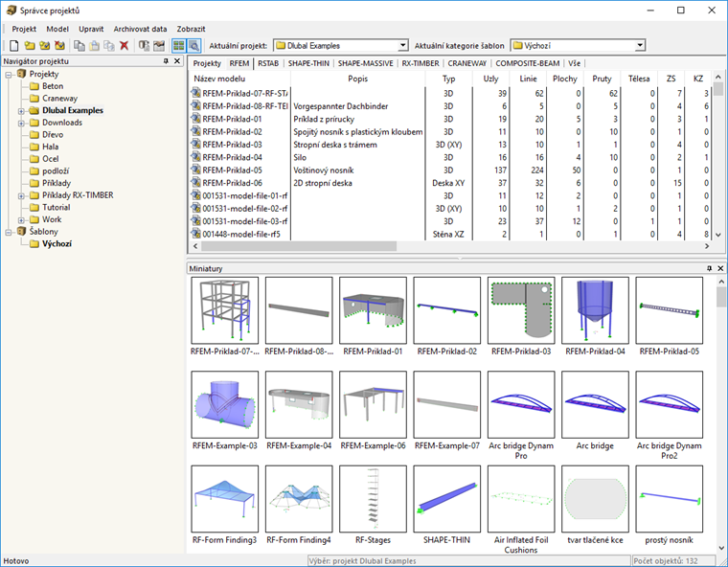Open the Aktuální kategorie šablon dropdown
Viewport: 728px width, 567px height.
(x=639, y=45)
